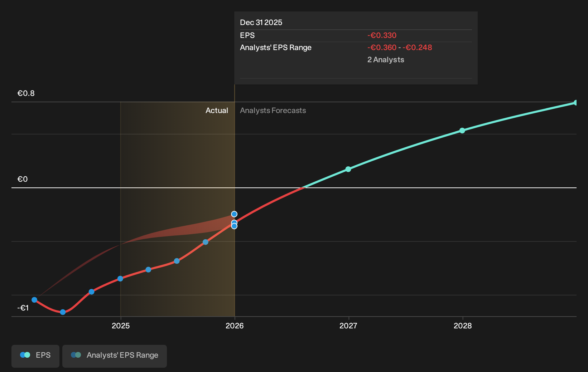This screenshot has height=372, width=588.
Task: Click the teal forecast EPS point at 2027
Action: click(348, 169)
